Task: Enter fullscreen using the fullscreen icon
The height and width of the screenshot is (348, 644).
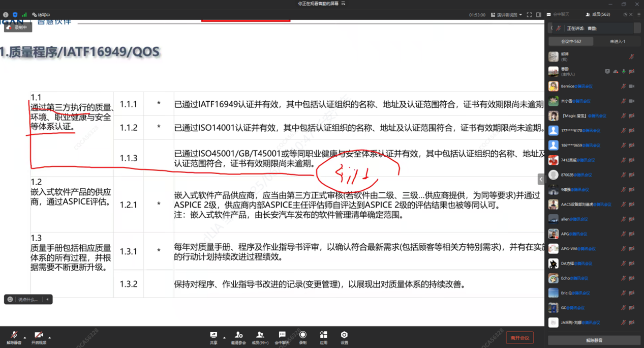Action: click(529, 15)
